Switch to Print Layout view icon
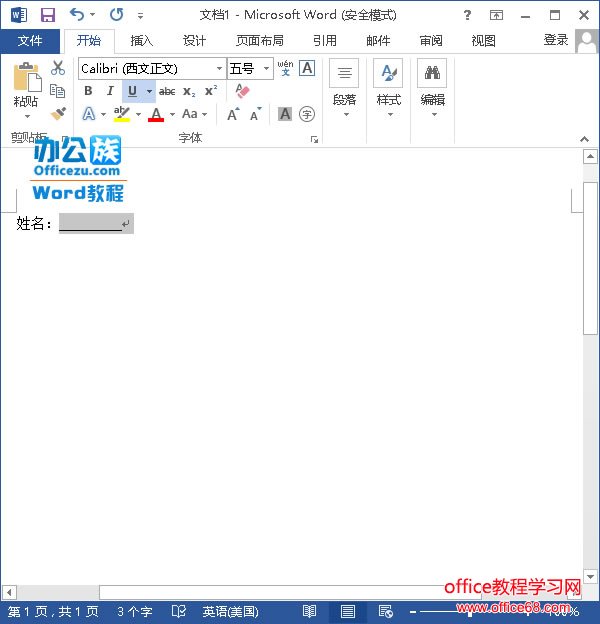 pyautogui.click(x=347, y=611)
